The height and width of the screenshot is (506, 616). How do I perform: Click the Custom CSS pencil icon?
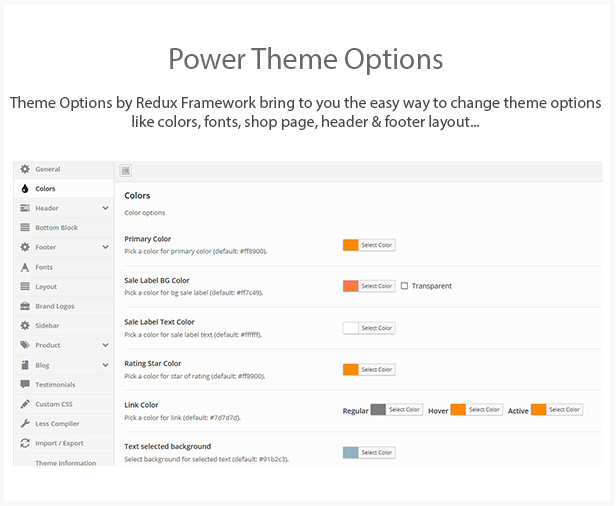(x=25, y=404)
